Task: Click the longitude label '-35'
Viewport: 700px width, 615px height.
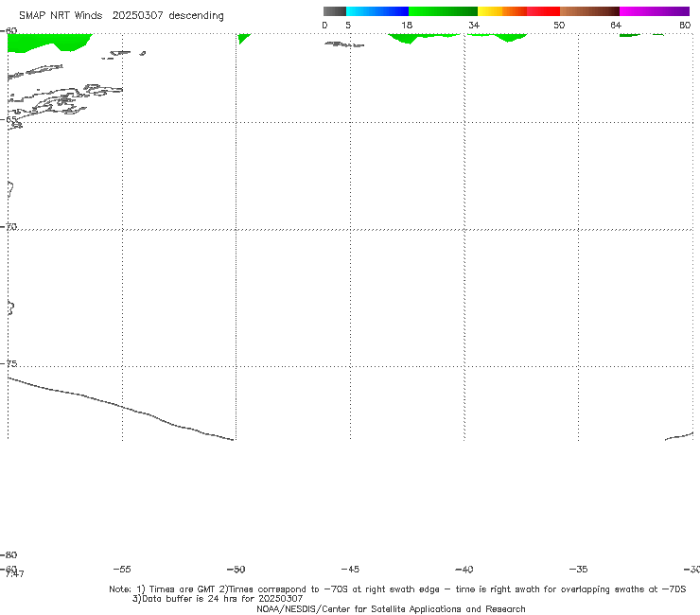Action: (579, 570)
